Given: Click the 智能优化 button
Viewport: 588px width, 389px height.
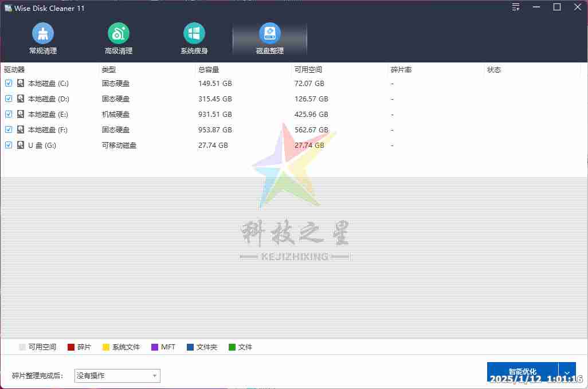Looking at the screenshot, I should click(x=523, y=372).
